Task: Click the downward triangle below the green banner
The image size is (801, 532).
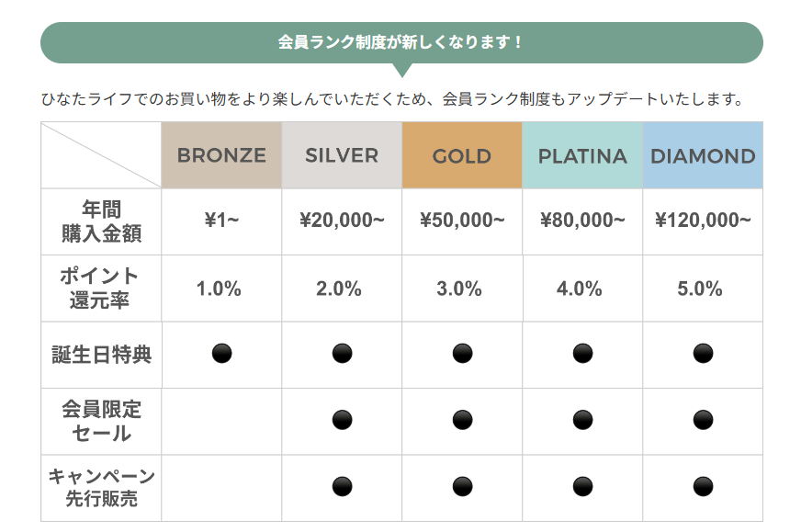Action: (401, 70)
